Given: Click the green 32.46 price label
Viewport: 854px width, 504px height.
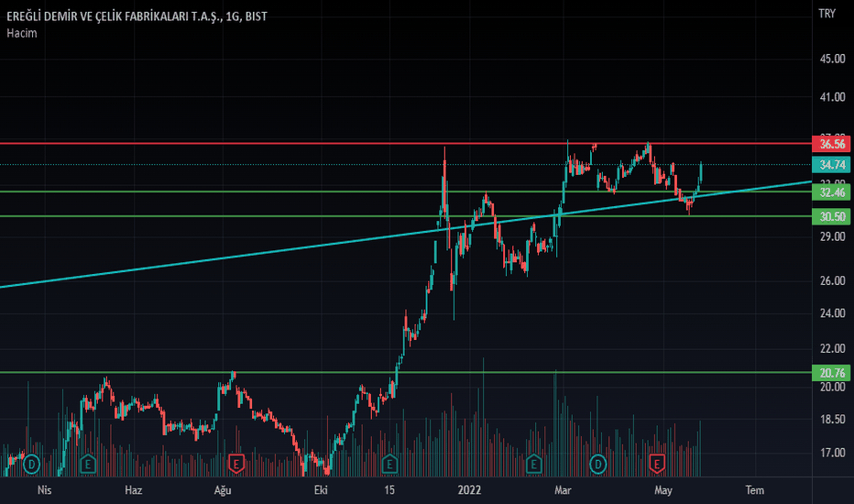Looking at the screenshot, I should pyautogui.click(x=832, y=192).
